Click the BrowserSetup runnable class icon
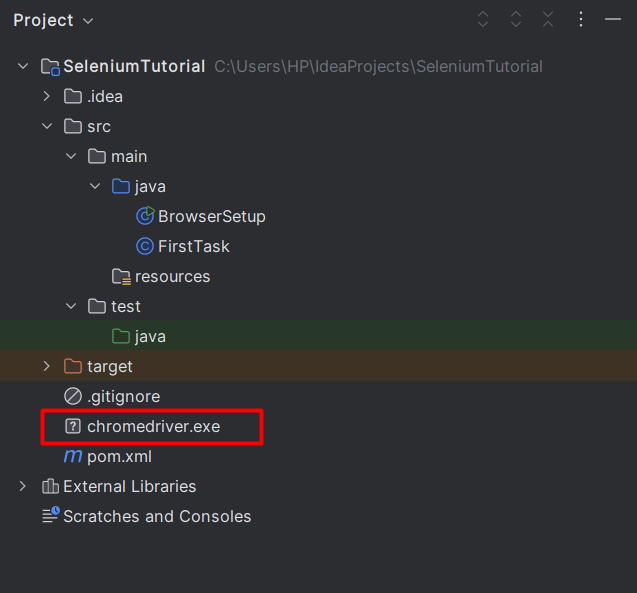This screenshot has width=637, height=593. (x=145, y=216)
